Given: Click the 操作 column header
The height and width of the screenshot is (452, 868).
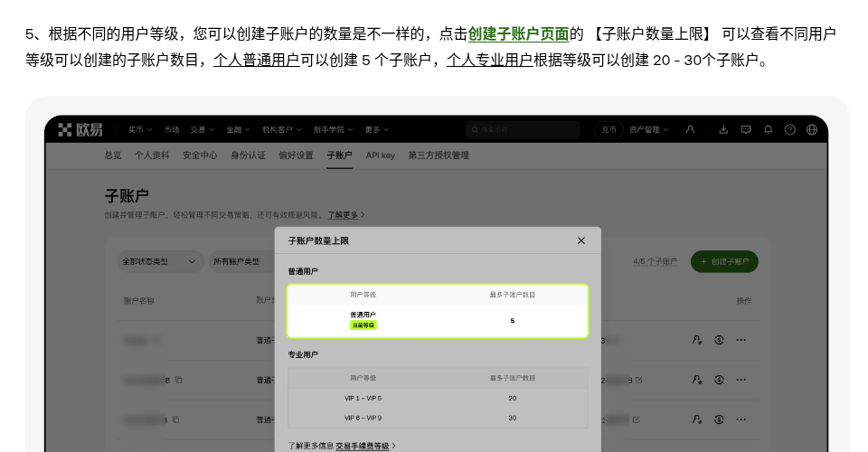Looking at the screenshot, I should point(744,301).
